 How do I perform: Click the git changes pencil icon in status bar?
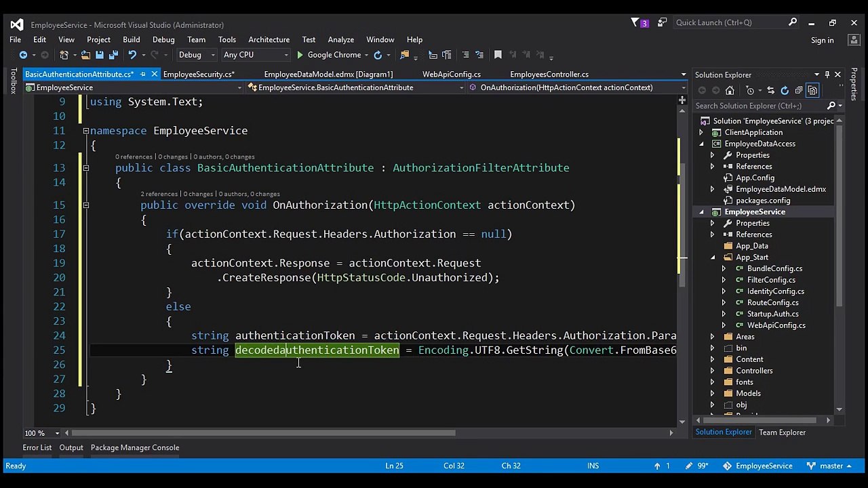[x=689, y=466]
